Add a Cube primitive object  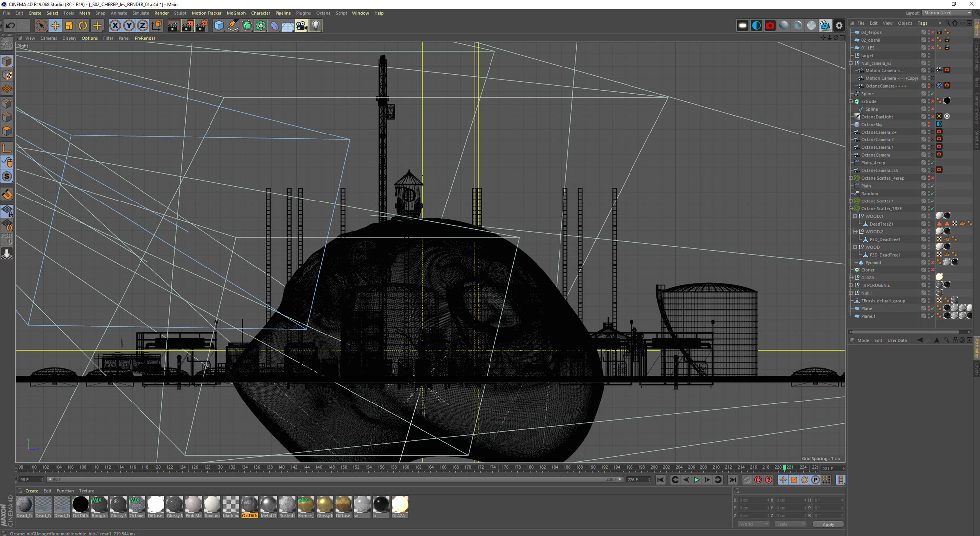pyautogui.click(x=219, y=25)
